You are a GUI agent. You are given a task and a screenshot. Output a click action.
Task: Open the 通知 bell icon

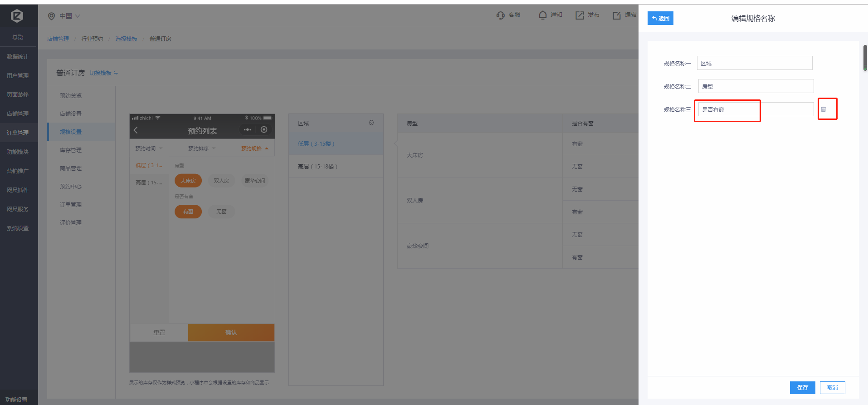[543, 15]
